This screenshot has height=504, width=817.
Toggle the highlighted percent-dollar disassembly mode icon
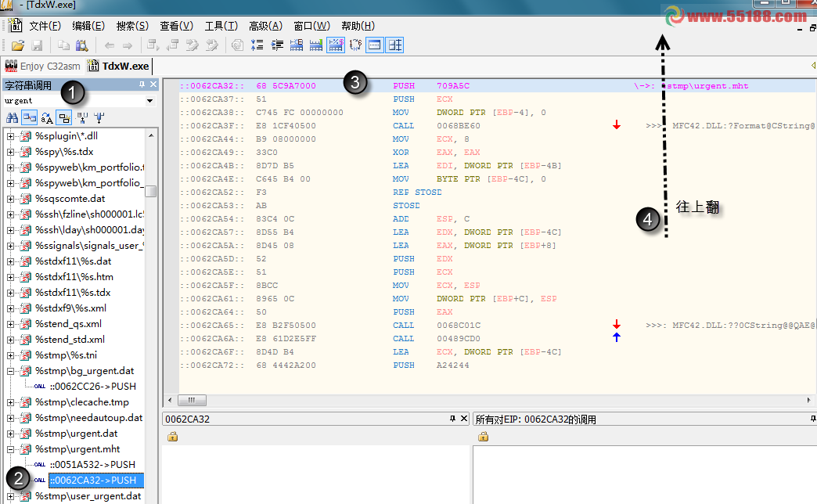[336, 45]
